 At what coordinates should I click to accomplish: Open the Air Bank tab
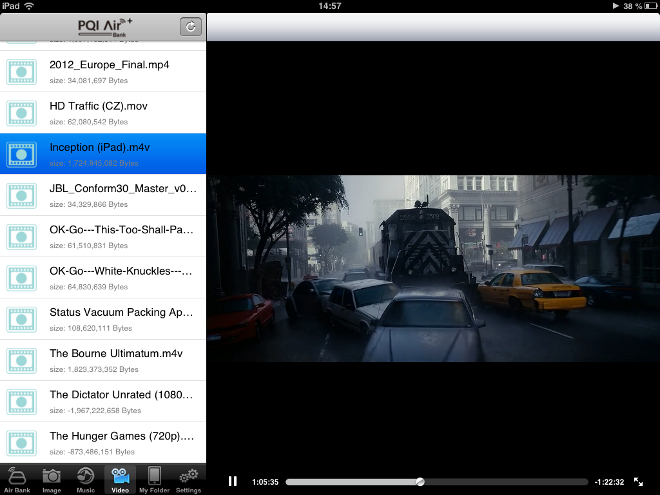click(x=17, y=479)
